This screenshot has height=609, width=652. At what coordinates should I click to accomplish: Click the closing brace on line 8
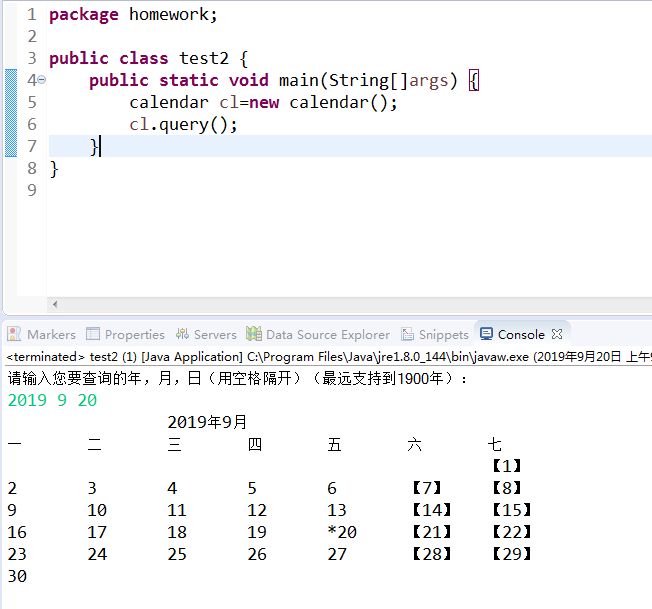coord(54,169)
